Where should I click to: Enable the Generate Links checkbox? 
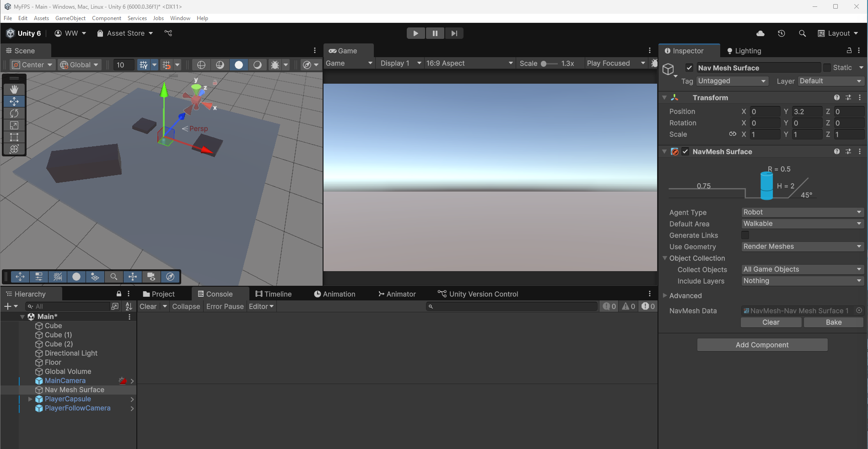click(x=745, y=235)
